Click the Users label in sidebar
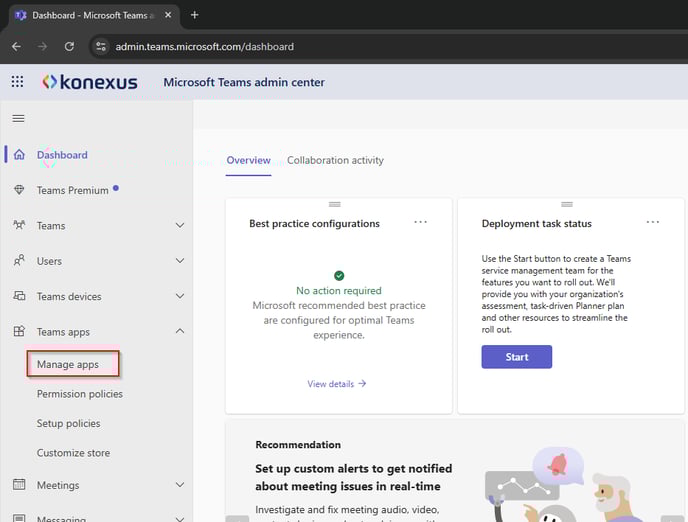Screen dimensions: 688x522 coord(49,261)
